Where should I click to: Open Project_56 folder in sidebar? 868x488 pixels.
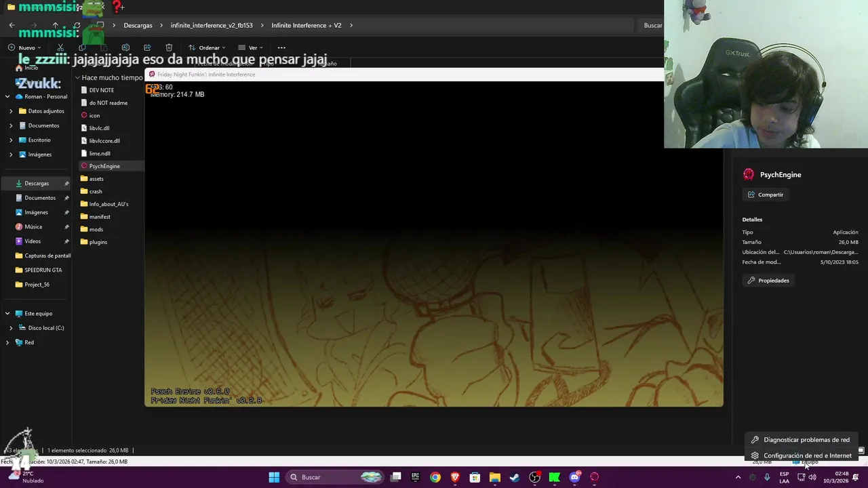coord(37,285)
